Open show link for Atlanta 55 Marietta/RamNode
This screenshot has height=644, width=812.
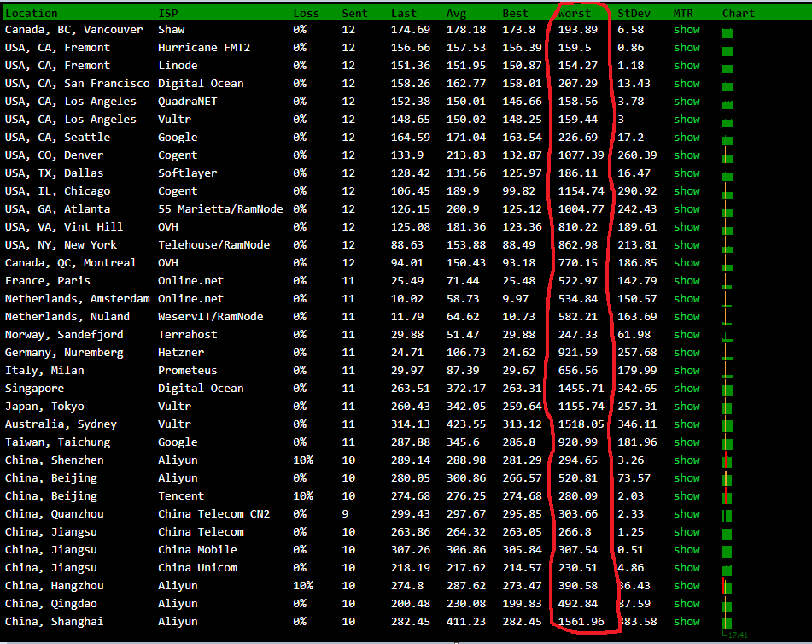(686, 208)
